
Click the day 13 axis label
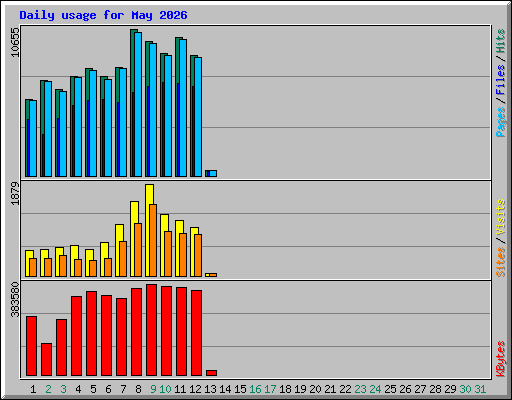click(210, 389)
